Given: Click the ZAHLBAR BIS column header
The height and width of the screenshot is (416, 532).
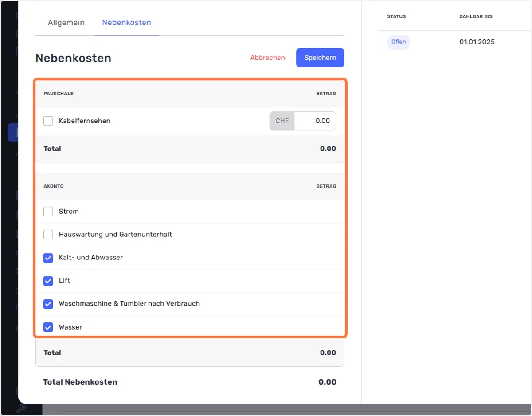Looking at the screenshot, I should (476, 16).
